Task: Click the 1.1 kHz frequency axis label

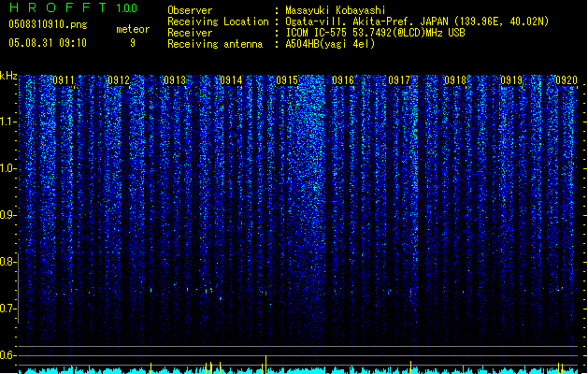Action: coord(8,122)
